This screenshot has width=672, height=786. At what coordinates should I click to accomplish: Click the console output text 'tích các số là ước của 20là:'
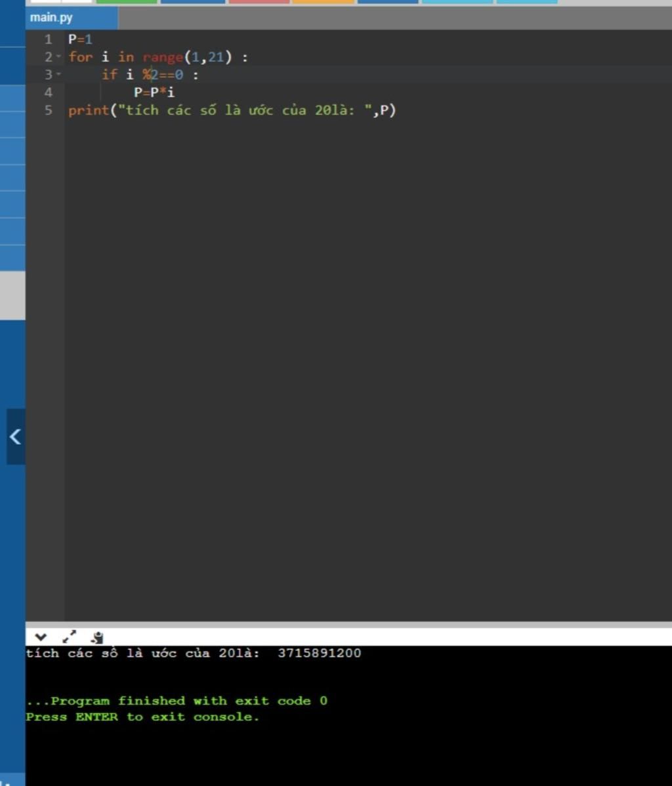143,653
